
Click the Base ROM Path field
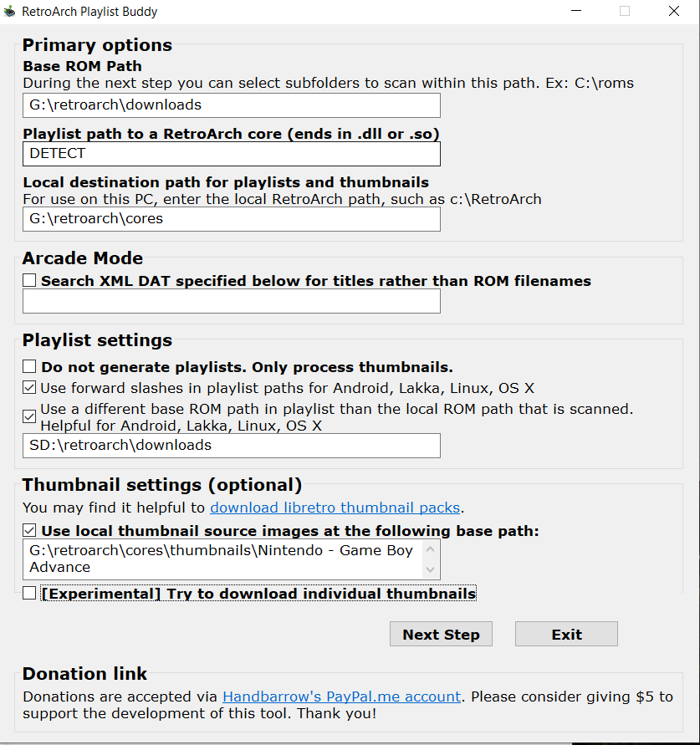tap(232, 105)
